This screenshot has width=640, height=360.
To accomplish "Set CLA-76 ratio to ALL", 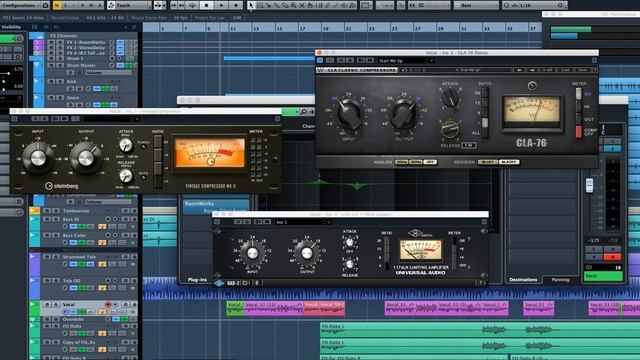I will (484, 133).
